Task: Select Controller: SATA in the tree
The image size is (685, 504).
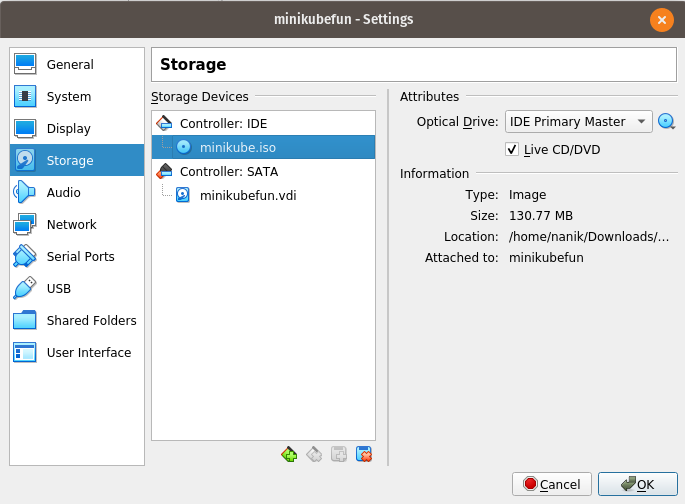Action: point(228,171)
